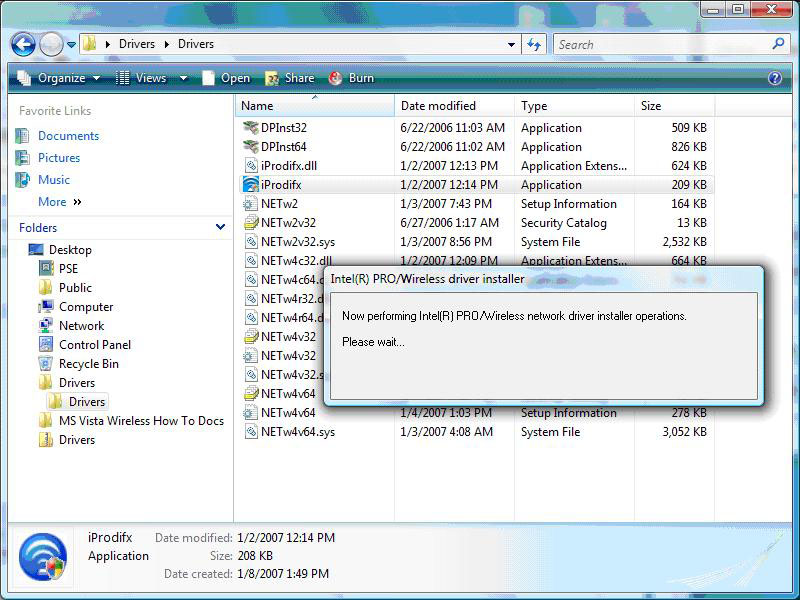Select the DPInst64 file icon
The height and width of the screenshot is (600, 801).
[x=250, y=147]
